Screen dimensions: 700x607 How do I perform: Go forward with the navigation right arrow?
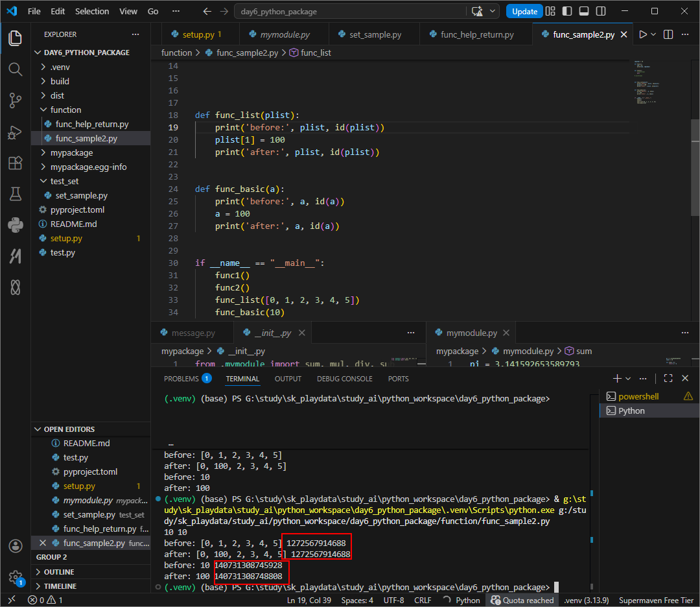click(x=224, y=11)
